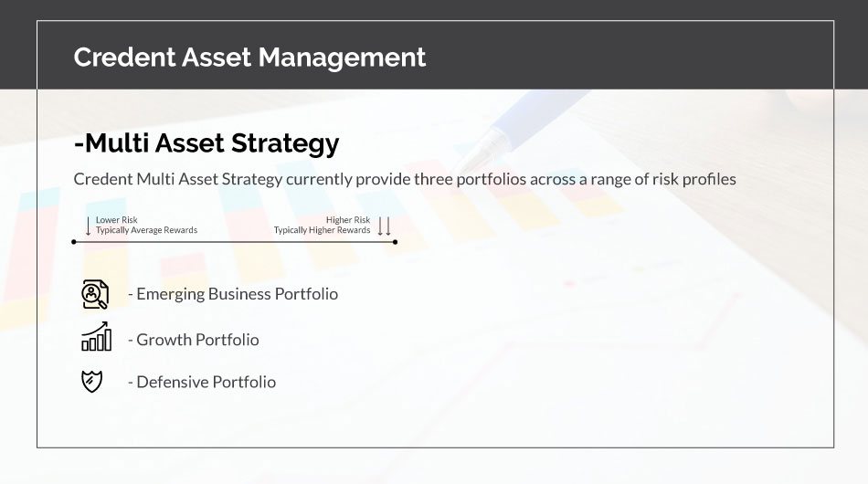The height and width of the screenshot is (484, 868).
Task: Click the Growth Portfolio bar chart icon
Action: [x=96, y=337]
